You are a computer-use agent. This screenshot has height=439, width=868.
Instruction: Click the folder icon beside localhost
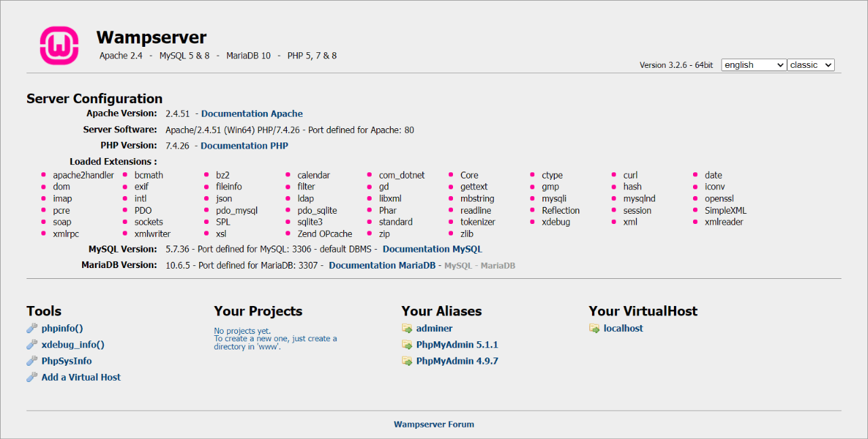tap(594, 328)
